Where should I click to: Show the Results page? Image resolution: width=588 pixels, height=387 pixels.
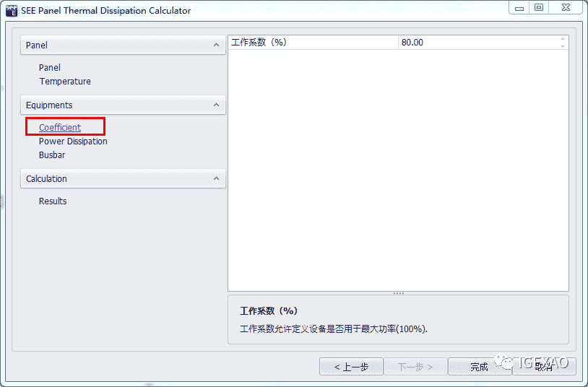[53, 201]
